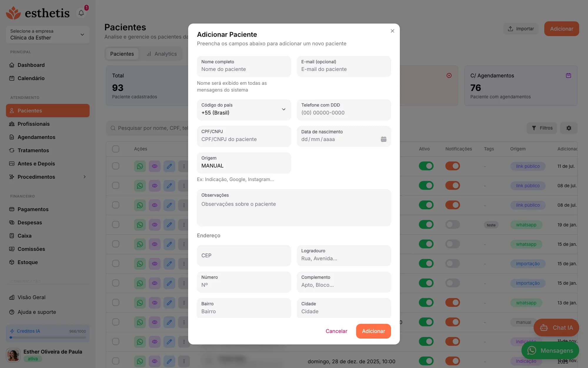Click the Chat IA robot button

pos(556,327)
